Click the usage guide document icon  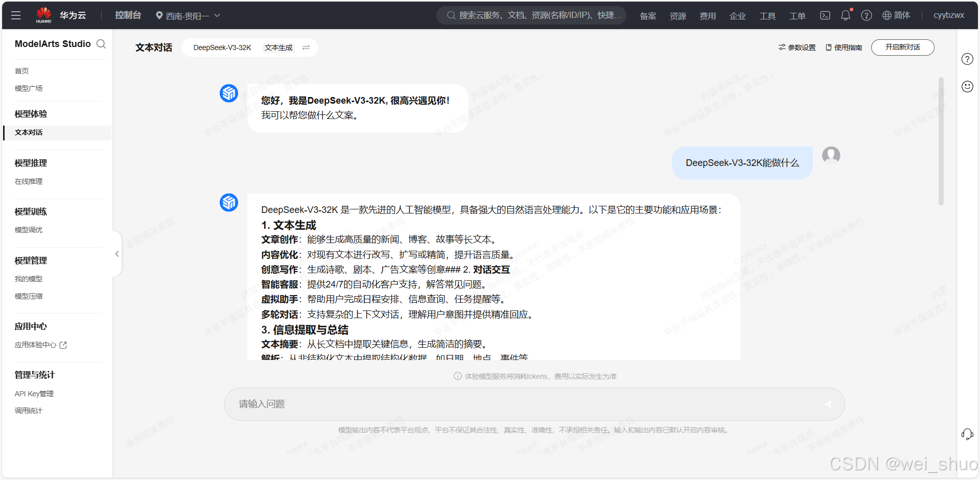click(x=828, y=47)
